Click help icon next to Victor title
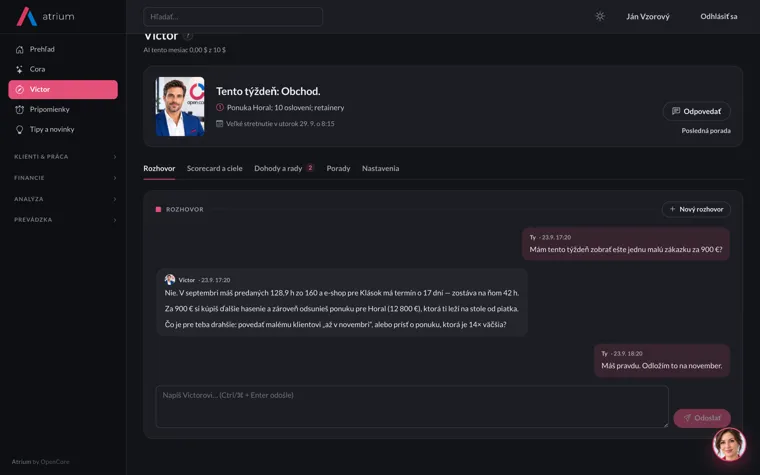The height and width of the screenshot is (475, 760). (x=188, y=36)
